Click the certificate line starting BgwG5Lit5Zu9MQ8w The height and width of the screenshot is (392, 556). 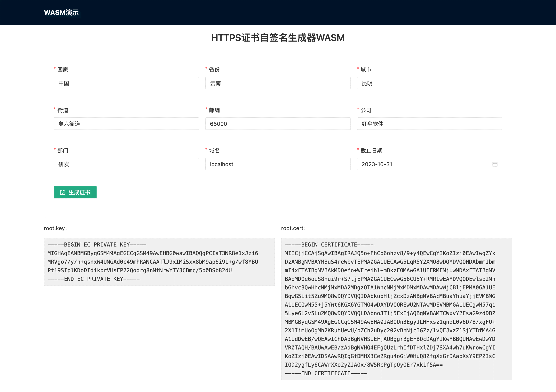[390, 296]
